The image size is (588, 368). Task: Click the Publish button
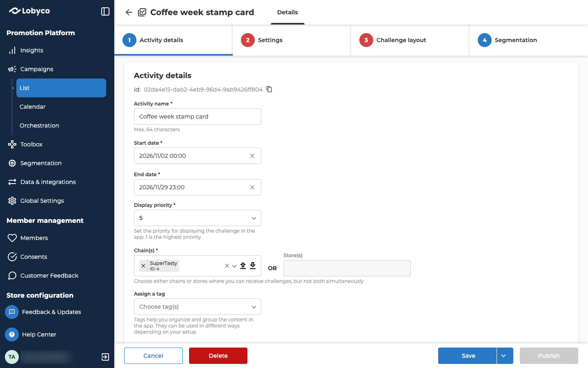click(549, 356)
